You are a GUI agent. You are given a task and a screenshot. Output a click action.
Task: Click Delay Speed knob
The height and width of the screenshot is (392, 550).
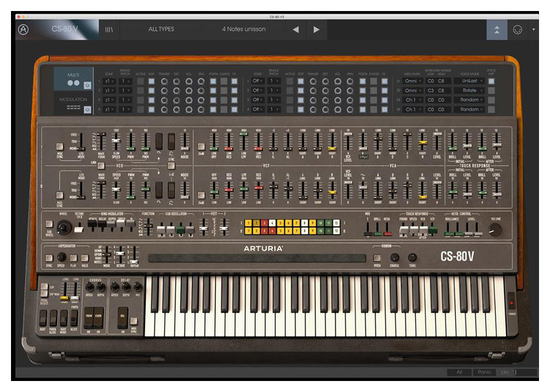tap(115, 287)
